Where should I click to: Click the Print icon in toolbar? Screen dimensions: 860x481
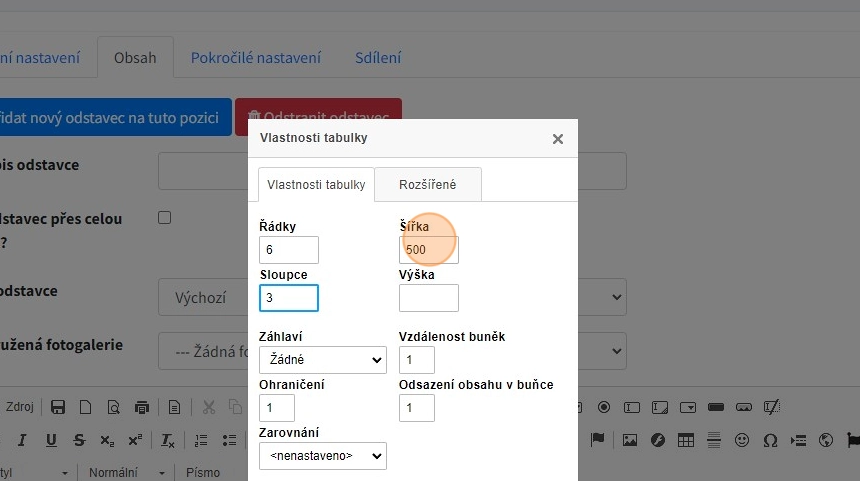tap(142, 407)
